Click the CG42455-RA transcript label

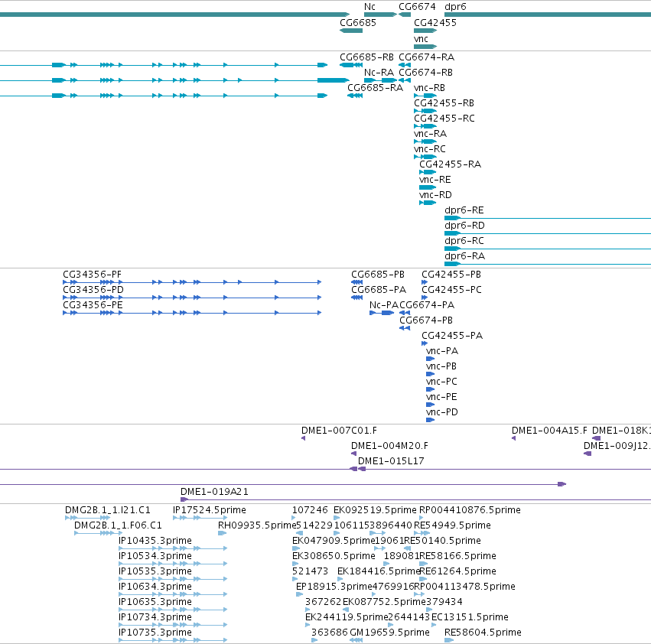tap(450, 164)
